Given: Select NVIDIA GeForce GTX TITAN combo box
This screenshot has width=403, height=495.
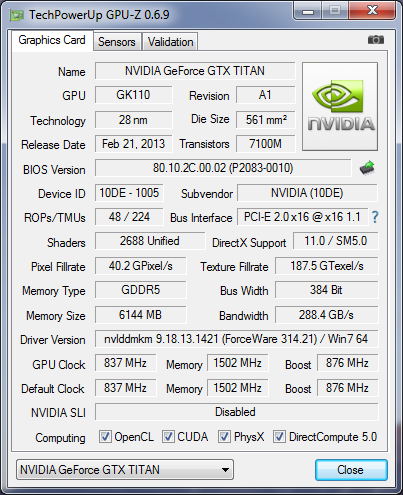Looking at the screenshot, I should [125, 470].
